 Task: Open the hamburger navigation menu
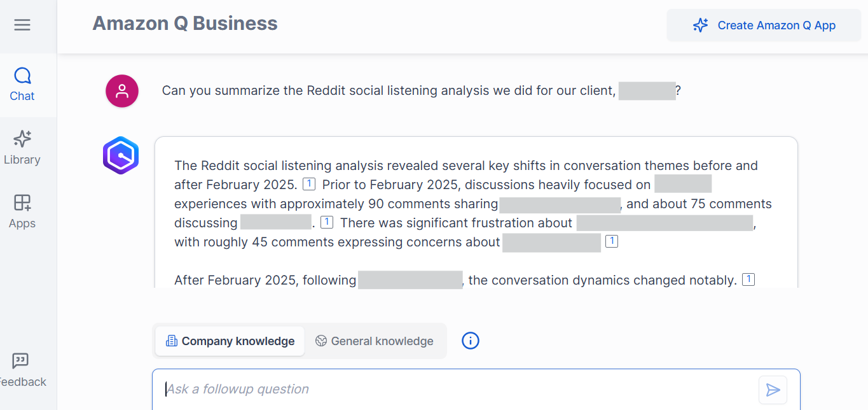click(x=22, y=25)
